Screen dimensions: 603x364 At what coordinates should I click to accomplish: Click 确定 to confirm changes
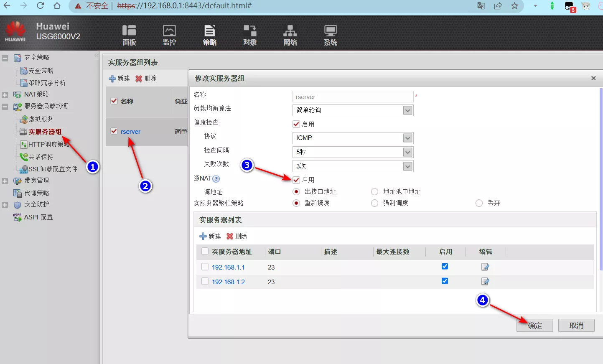point(534,326)
